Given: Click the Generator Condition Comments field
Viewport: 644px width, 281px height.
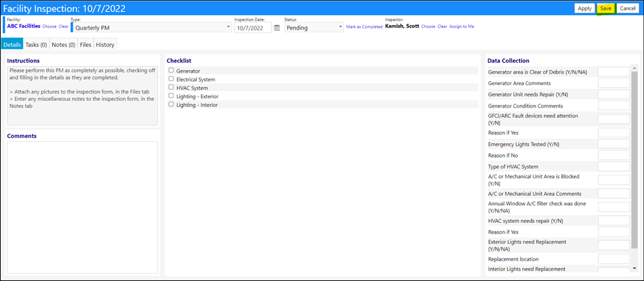Looking at the screenshot, I should click(614, 106).
